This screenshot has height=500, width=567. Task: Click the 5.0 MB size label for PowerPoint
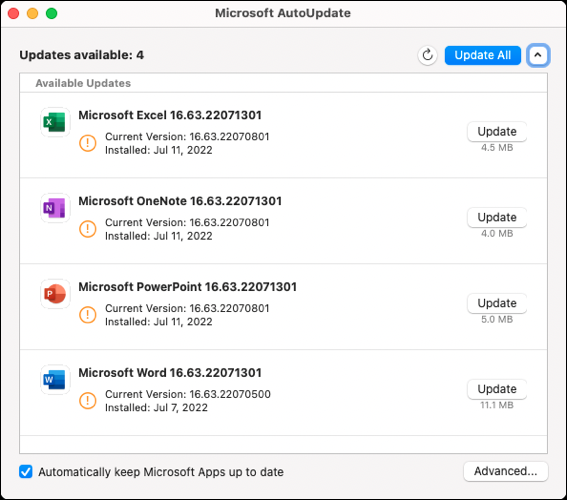(497, 319)
